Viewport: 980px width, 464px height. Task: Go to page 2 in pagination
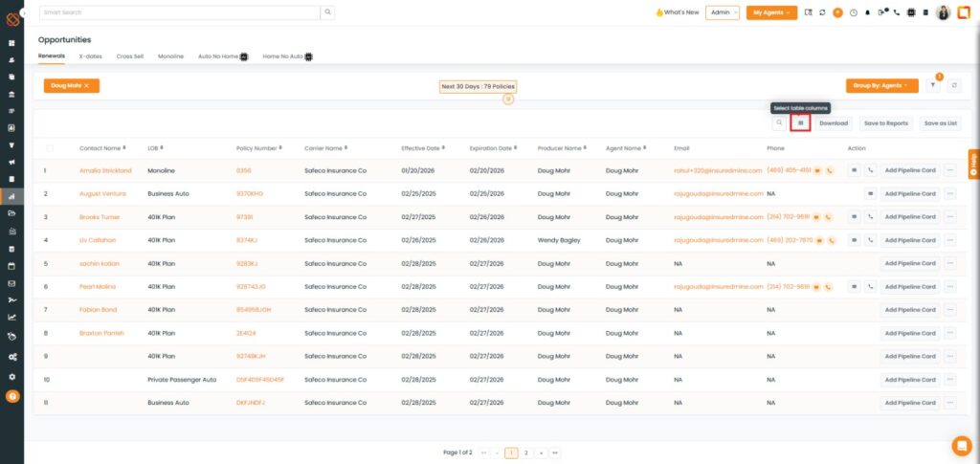click(525, 452)
